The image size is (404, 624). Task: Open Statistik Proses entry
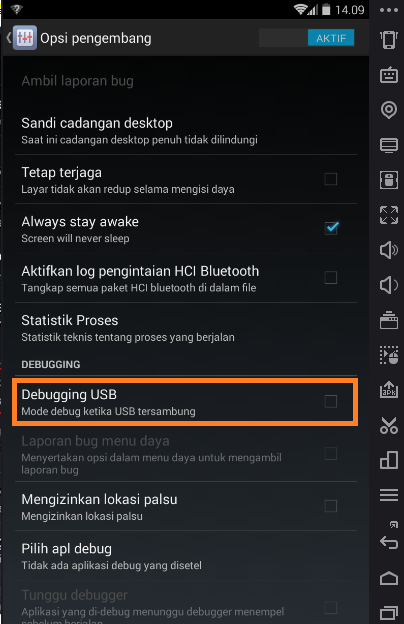186,328
